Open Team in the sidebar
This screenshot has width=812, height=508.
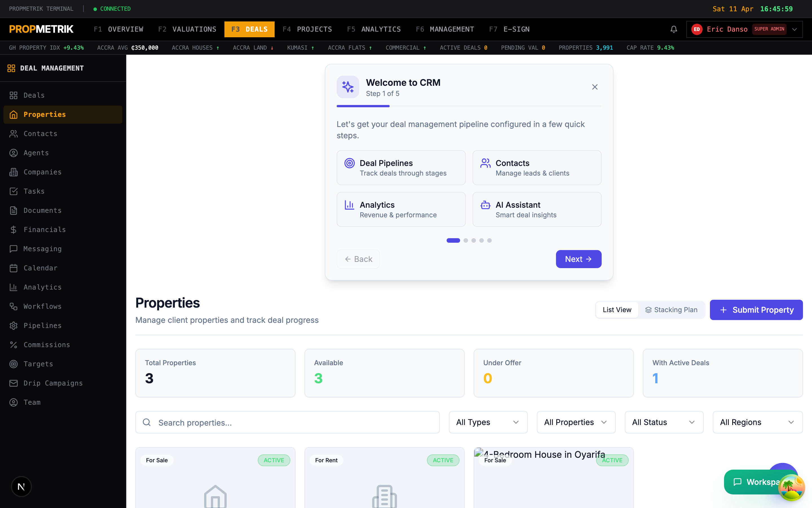(x=63, y=402)
